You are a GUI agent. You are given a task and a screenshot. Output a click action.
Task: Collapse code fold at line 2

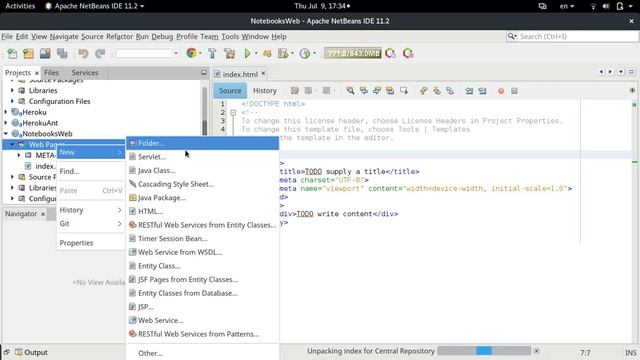pyautogui.click(x=233, y=112)
